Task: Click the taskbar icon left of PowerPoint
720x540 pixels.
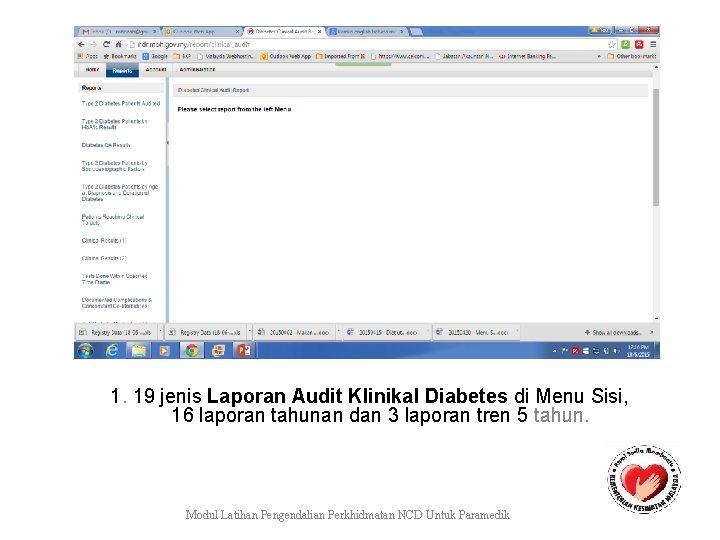Action: click(218, 351)
